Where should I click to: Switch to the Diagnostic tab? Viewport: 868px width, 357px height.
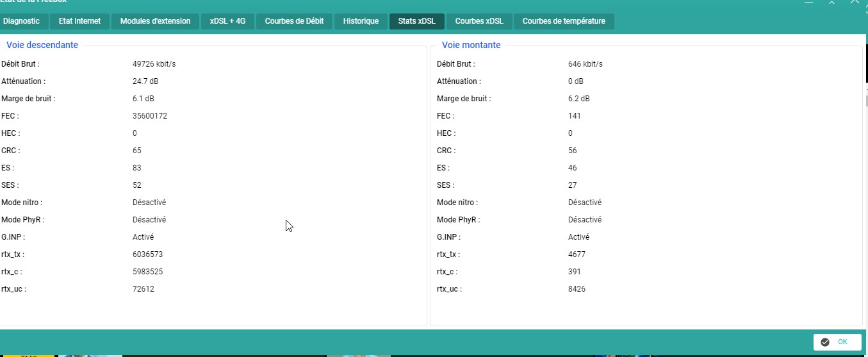click(23, 21)
